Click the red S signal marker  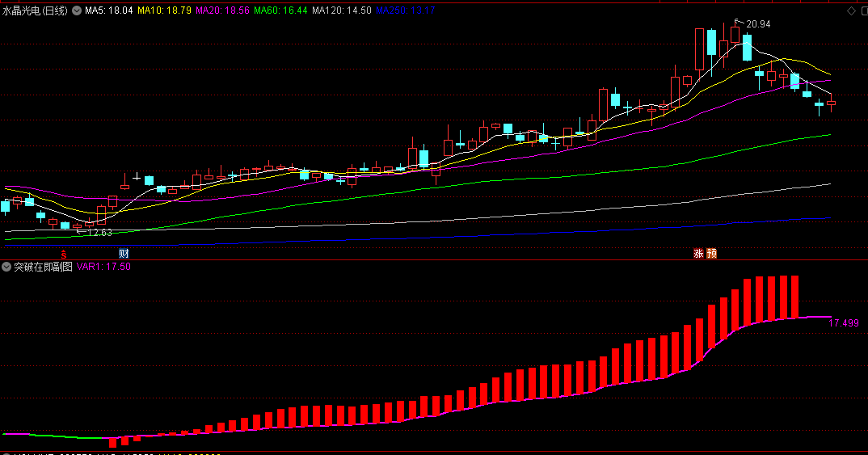(64, 254)
